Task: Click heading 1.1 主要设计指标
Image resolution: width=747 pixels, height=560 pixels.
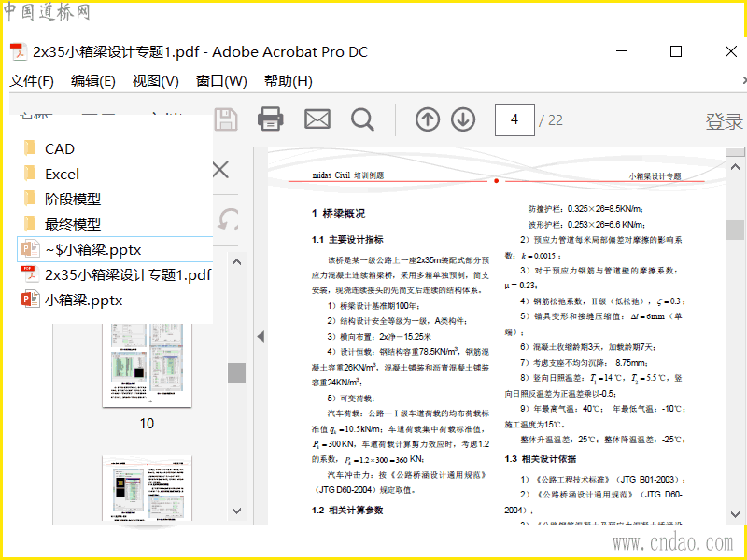Action: pyautogui.click(x=347, y=240)
